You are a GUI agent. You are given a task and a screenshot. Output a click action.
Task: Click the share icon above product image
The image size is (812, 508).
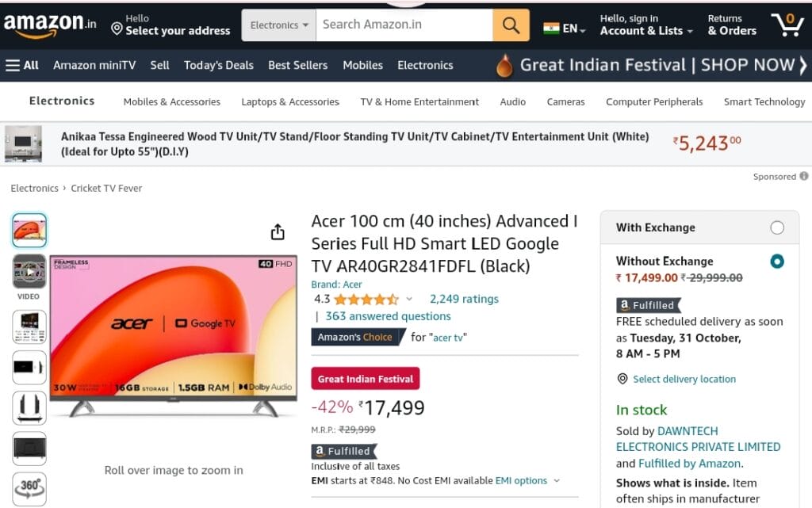(x=278, y=232)
